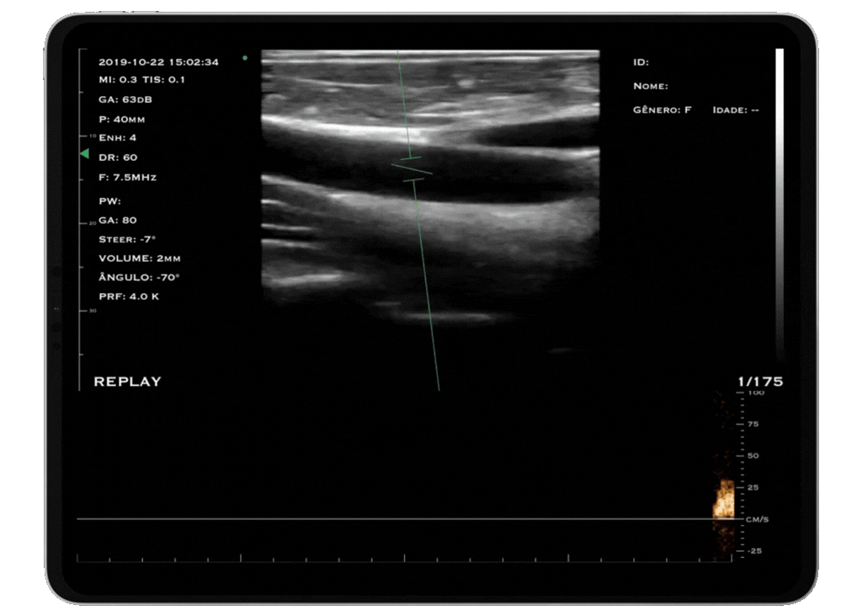Click the Doppler spectrum baseline
The width and height of the screenshot is (862, 616).
coord(404,519)
